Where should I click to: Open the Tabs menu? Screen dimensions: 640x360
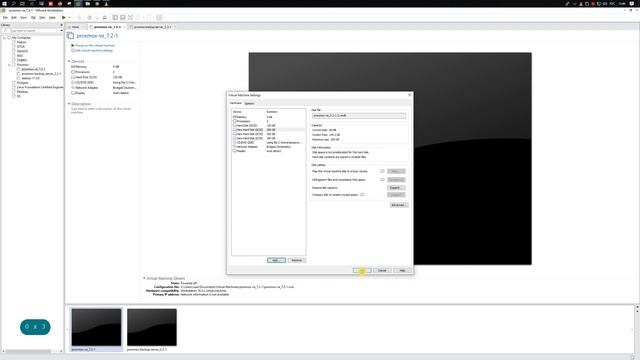tap(42, 18)
